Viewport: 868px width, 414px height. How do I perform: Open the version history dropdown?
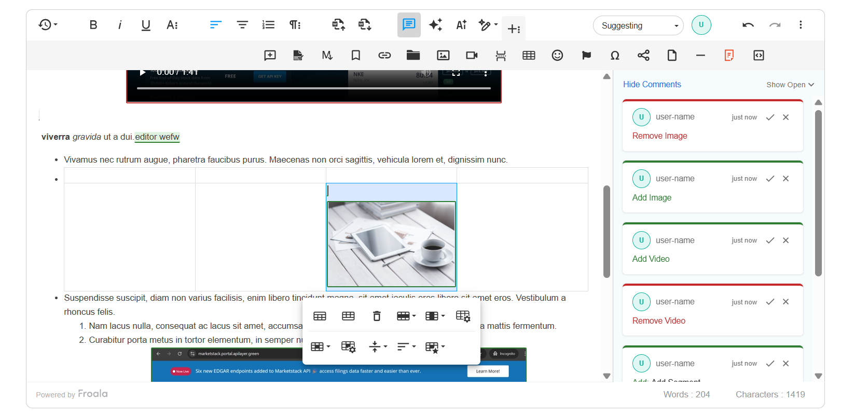tap(48, 25)
